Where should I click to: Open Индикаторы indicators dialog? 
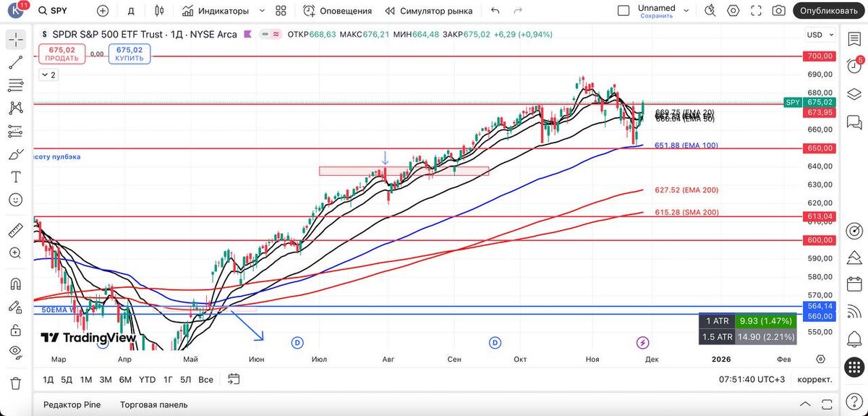215,11
